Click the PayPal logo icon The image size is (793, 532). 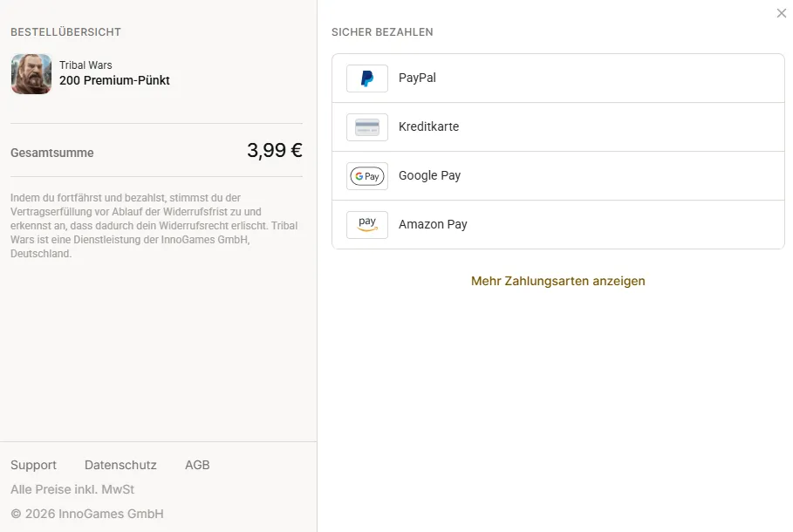(367, 78)
